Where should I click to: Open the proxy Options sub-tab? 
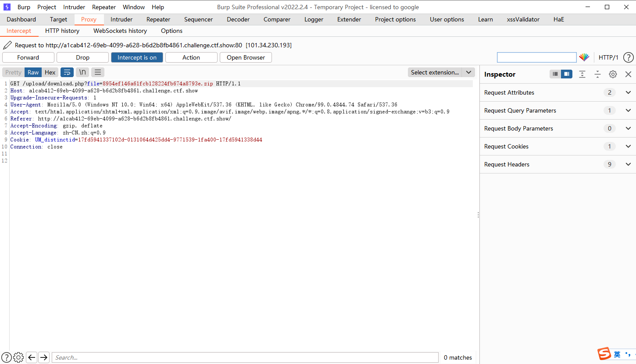pyautogui.click(x=172, y=31)
